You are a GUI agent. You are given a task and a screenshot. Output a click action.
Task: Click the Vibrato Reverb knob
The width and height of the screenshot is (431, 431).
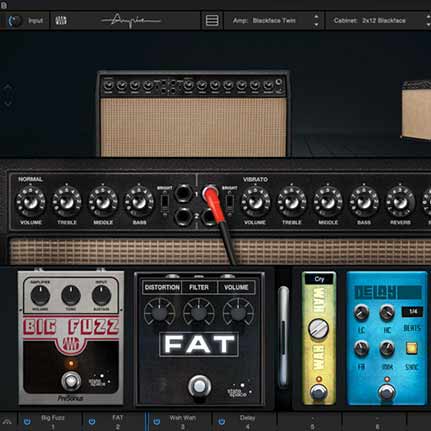point(400,202)
